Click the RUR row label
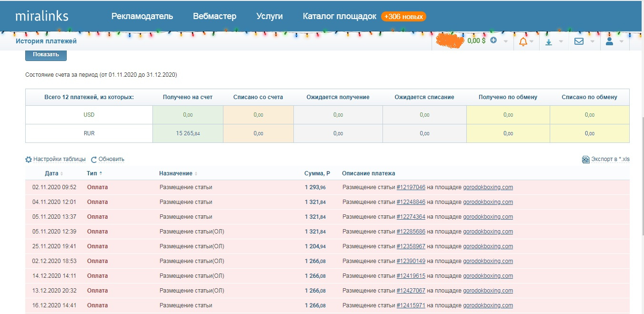 point(89,133)
